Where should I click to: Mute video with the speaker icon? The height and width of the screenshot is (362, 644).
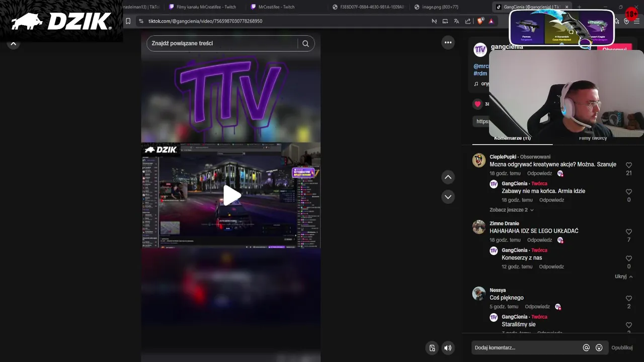pos(448,348)
